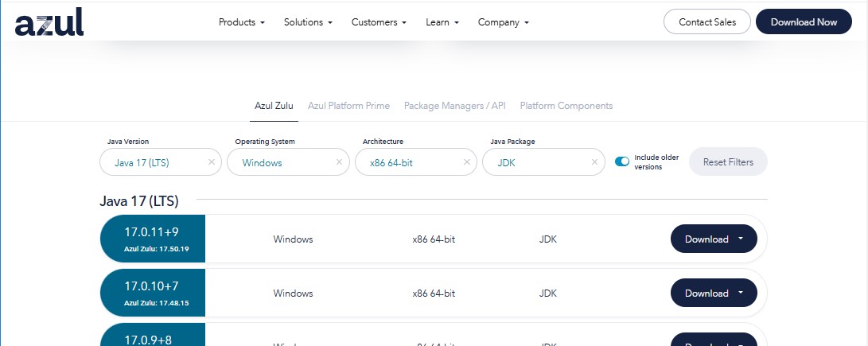Download the 17.0.10+7 JDK build
This screenshot has width=868, height=346.
[x=714, y=293]
